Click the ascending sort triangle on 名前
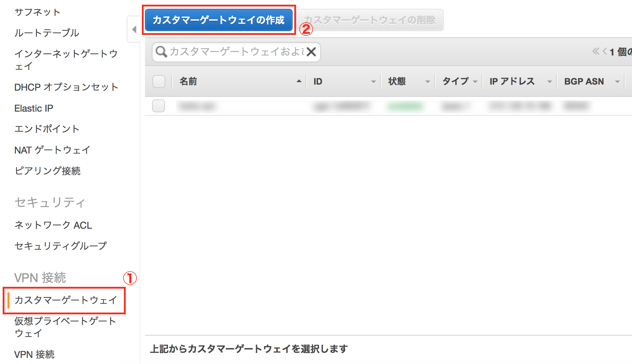Image resolution: width=632 pixels, height=364 pixels. tap(299, 81)
